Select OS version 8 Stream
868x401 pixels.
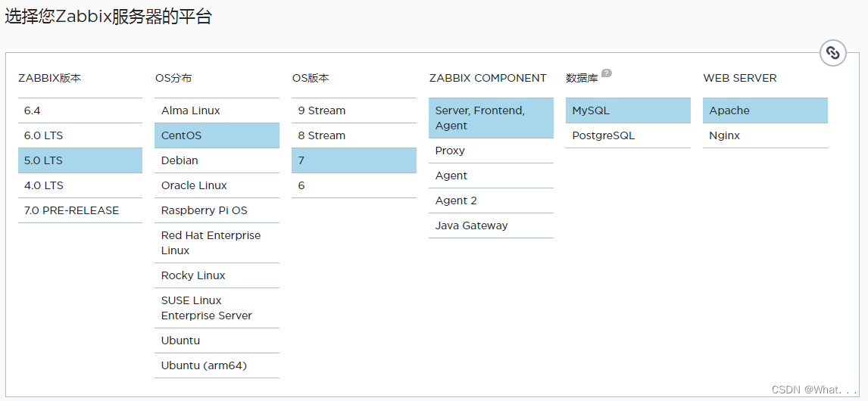[x=354, y=135]
